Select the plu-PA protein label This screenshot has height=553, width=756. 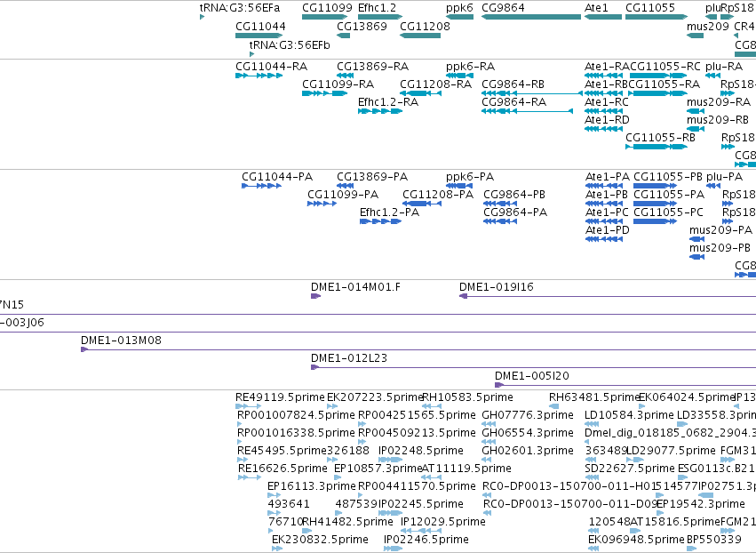coord(724,177)
